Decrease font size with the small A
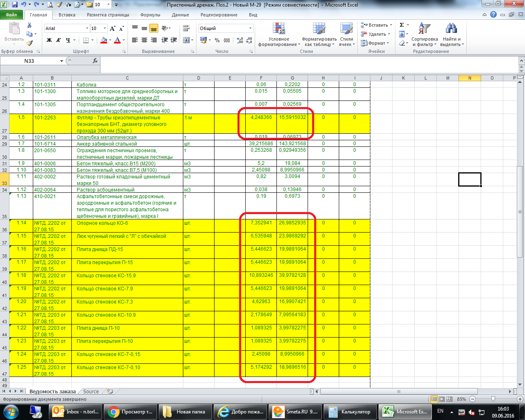 [122, 28]
